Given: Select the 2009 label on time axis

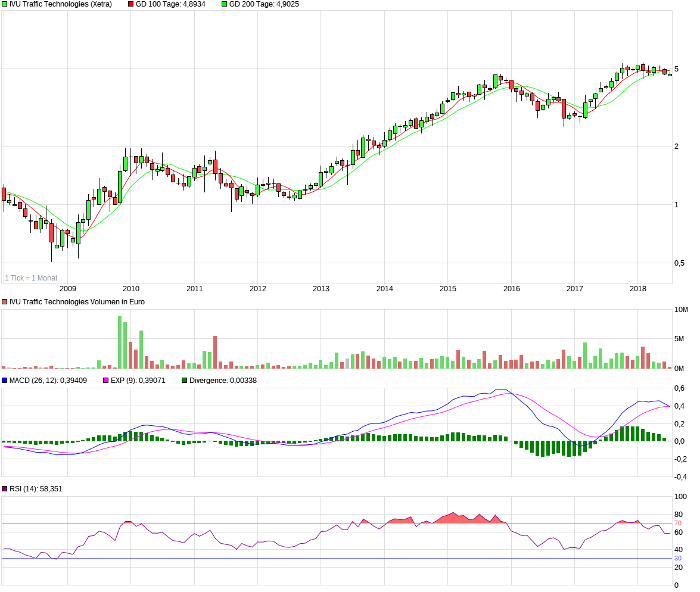Looking at the screenshot, I should [x=68, y=288].
